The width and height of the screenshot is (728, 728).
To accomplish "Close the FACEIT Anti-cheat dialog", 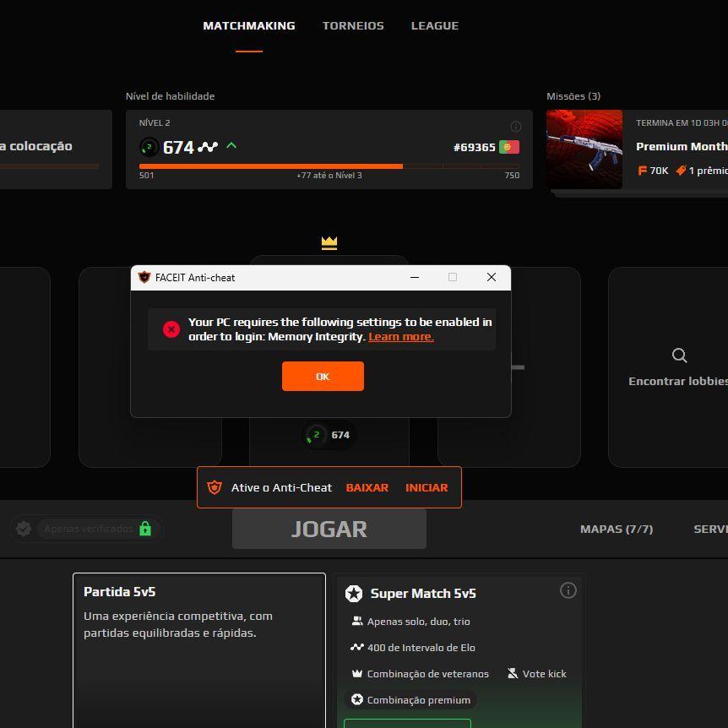I will pos(492,277).
